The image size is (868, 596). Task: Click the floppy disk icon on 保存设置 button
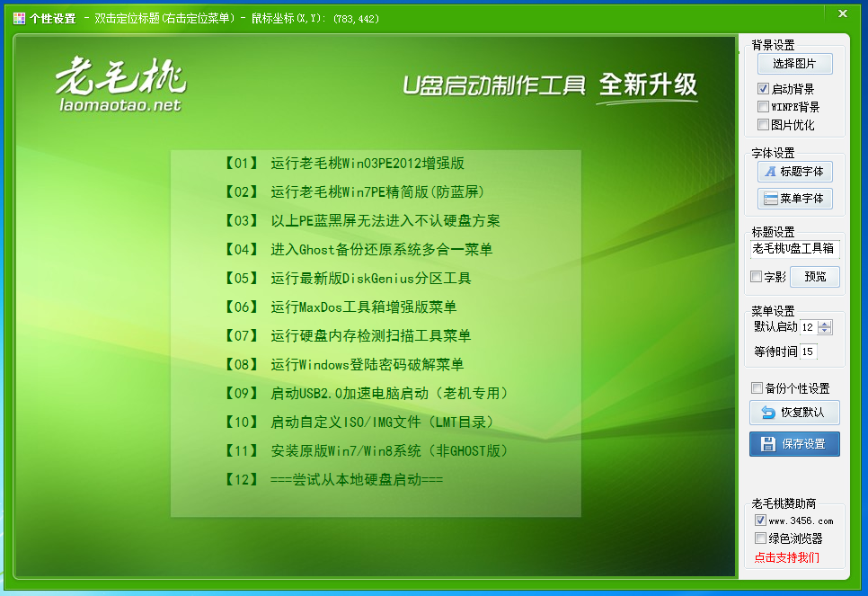pos(769,441)
